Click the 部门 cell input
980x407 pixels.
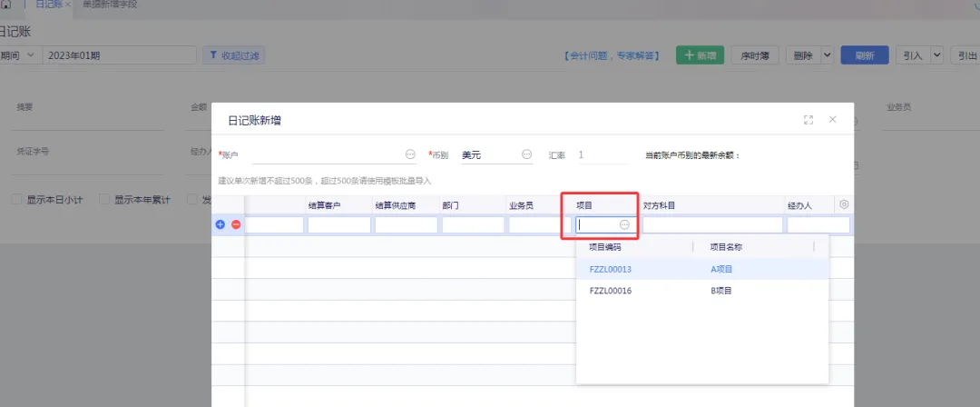pyautogui.click(x=473, y=224)
